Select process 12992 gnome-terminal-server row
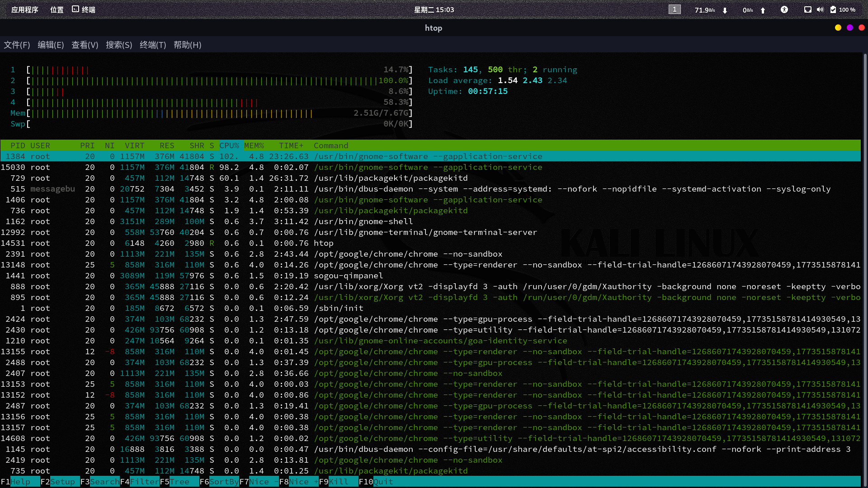The height and width of the screenshot is (488, 868). tap(430, 232)
